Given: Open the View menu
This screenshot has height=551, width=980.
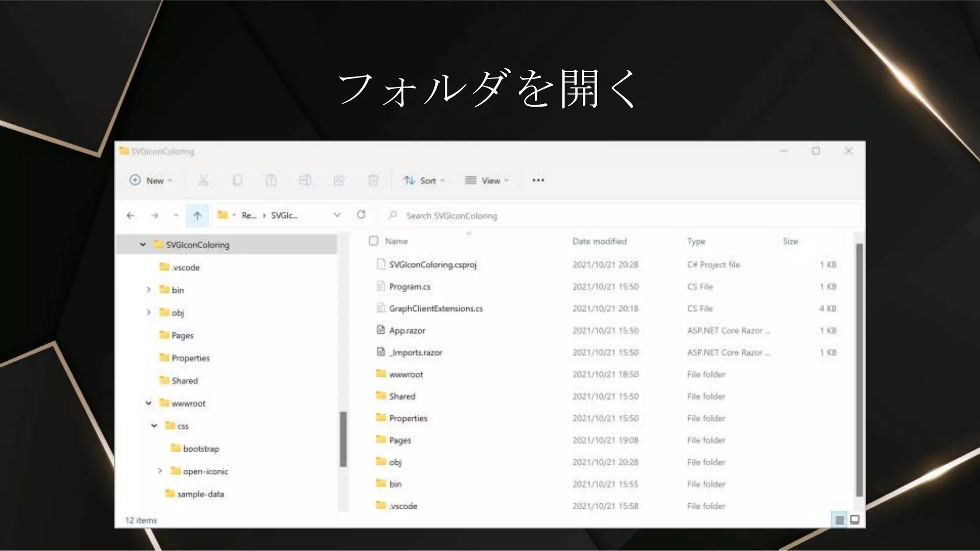Looking at the screenshot, I should [x=487, y=180].
